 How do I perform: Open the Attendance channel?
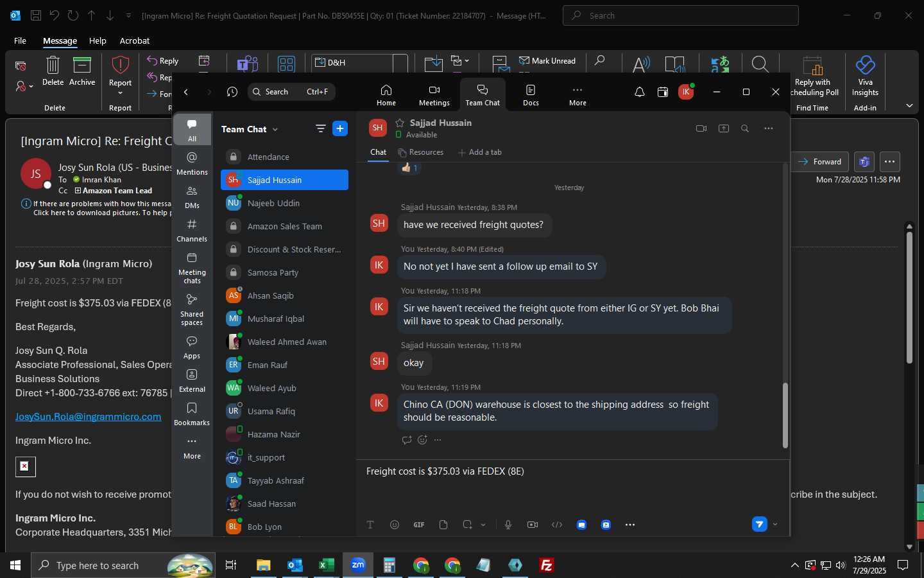pyautogui.click(x=284, y=157)
